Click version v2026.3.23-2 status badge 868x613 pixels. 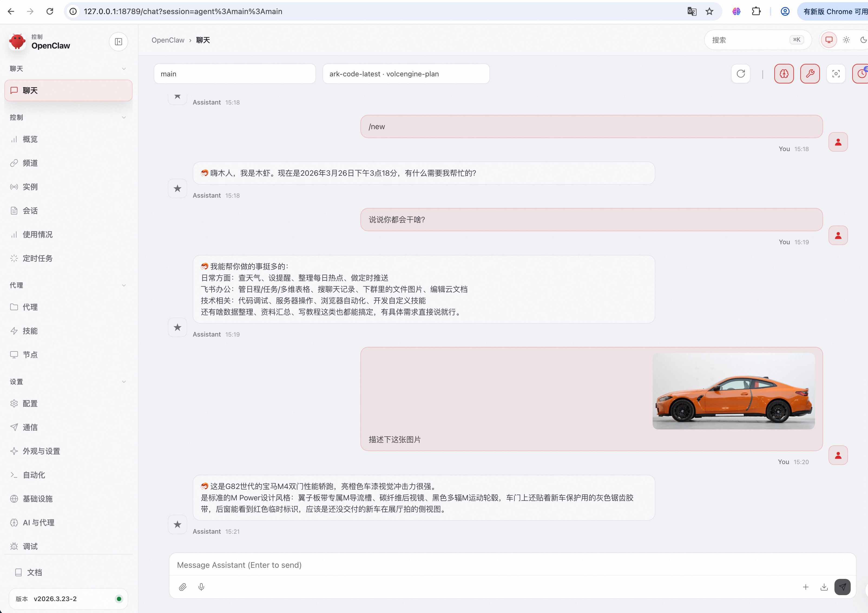click(x=68, y=599)
